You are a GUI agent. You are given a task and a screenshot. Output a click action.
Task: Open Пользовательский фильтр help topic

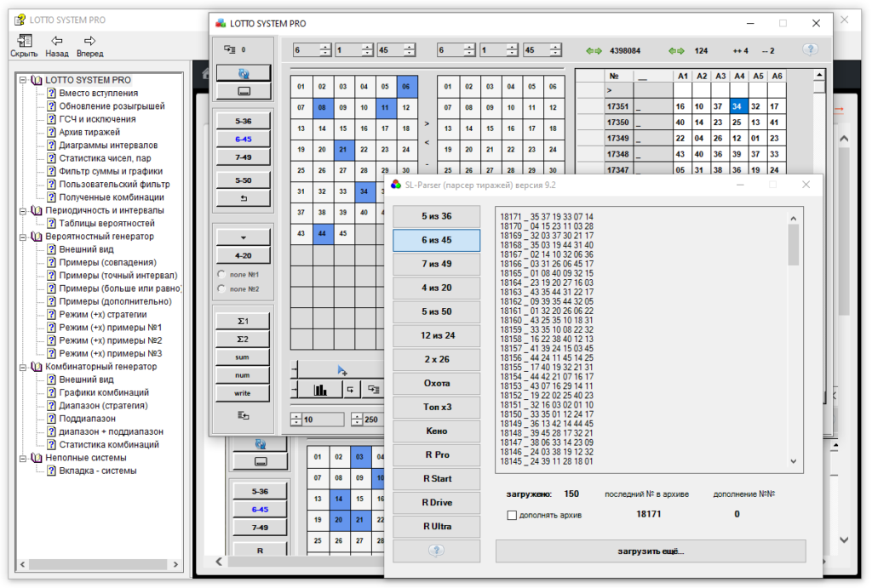[115, 185]
